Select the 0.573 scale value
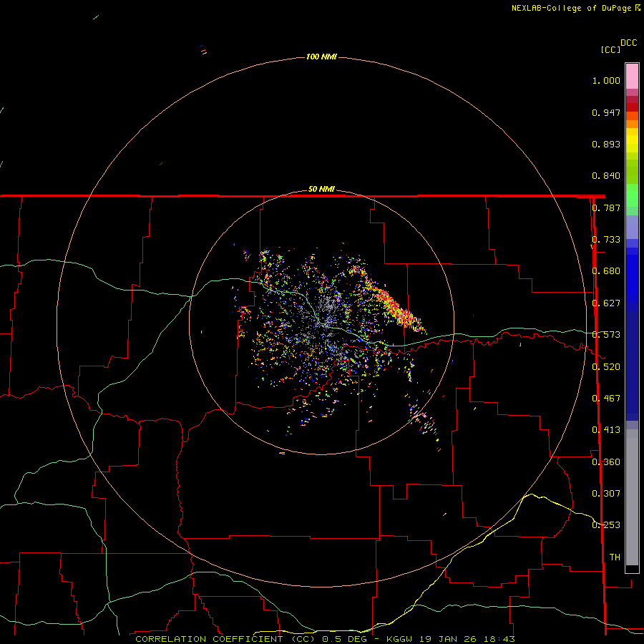Viewport: 644px width, 644px height. pyautogui.click(x=606, y=335)
